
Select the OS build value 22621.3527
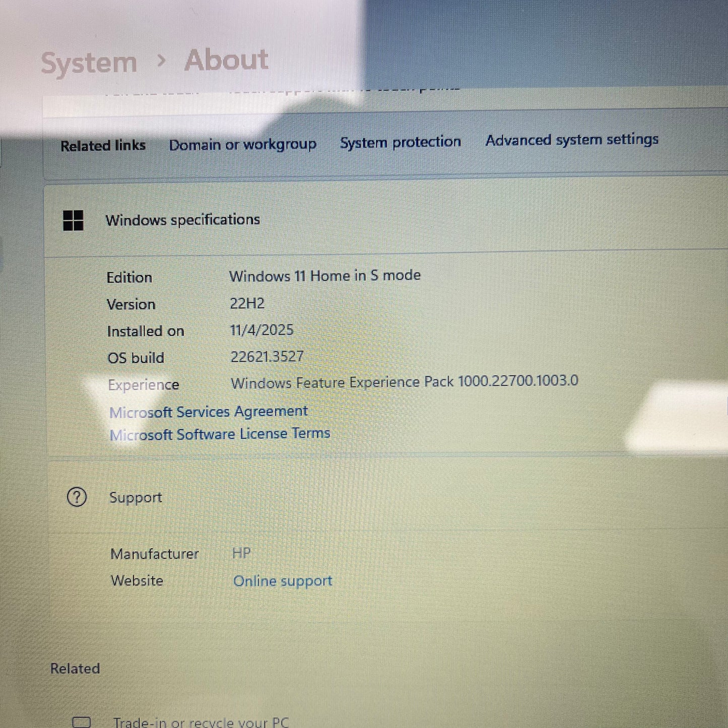coord(267,356)
